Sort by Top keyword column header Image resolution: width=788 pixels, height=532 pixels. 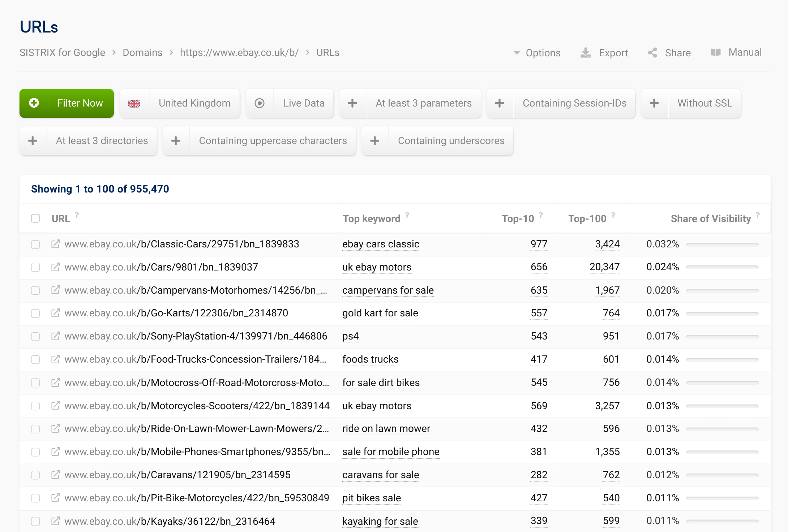(x=372, y=219)
